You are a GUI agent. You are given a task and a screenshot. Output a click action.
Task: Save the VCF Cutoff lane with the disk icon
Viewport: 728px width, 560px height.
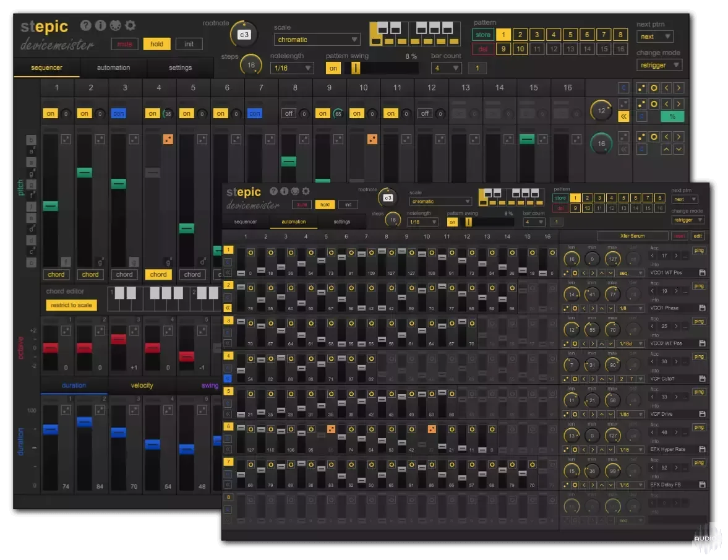702,379
